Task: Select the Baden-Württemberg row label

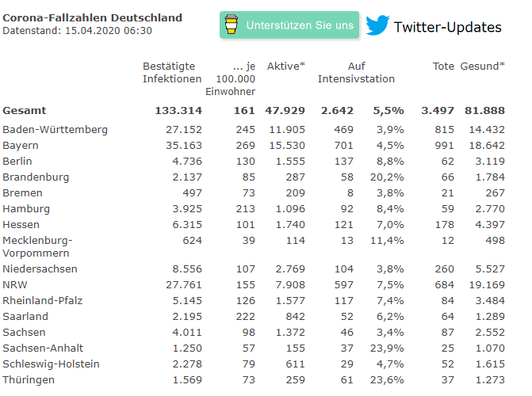Action: click(x=55, y=130)
